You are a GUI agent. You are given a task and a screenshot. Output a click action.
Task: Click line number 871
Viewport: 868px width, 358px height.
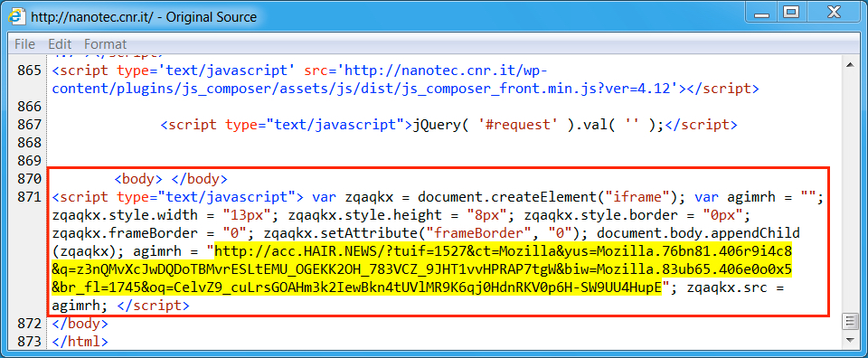[x=29, y=197]
